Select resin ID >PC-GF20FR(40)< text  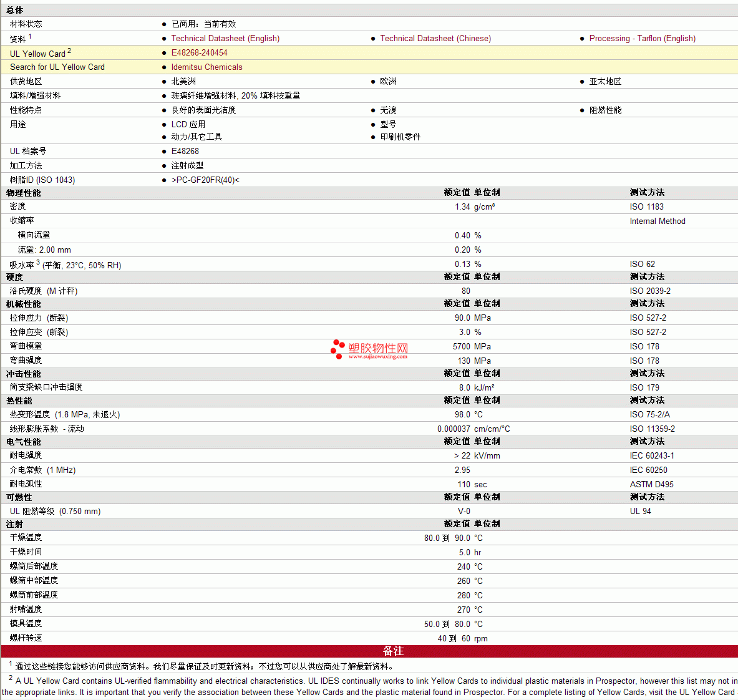coord(205,180)
